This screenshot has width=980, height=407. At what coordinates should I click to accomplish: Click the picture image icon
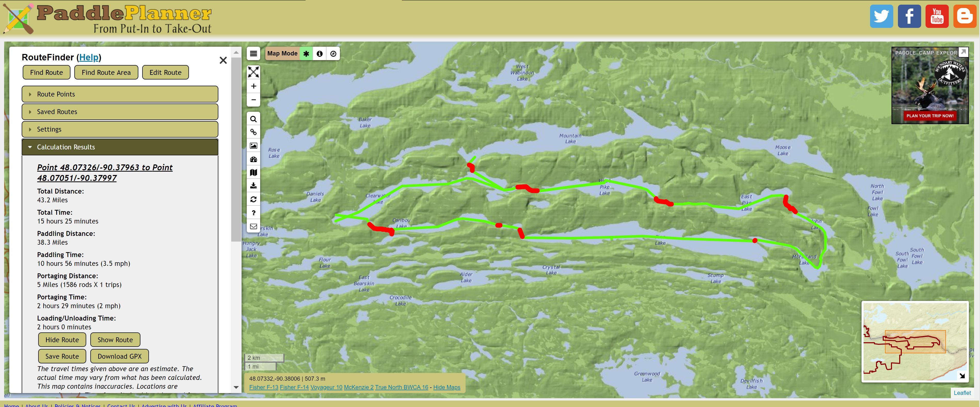pos(253,146)
